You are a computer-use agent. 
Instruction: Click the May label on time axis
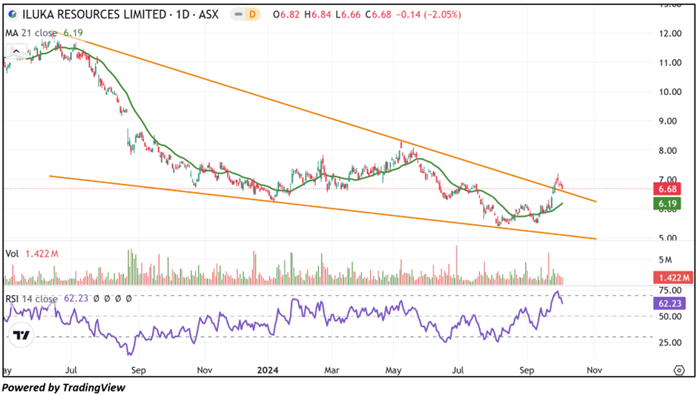coord(393,370)
